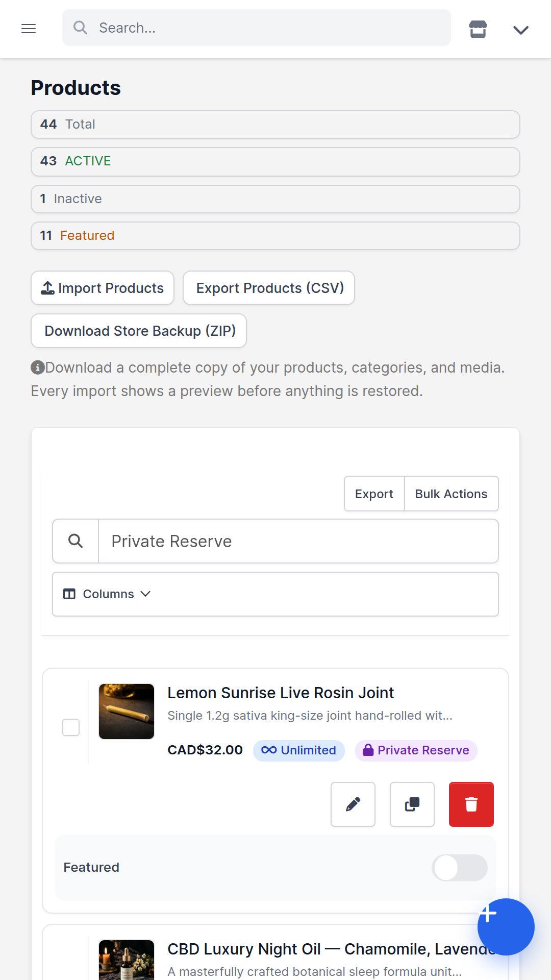Filter by 1 Inactive product
Screen dimensions: 551x980
(x=275, y=199)
